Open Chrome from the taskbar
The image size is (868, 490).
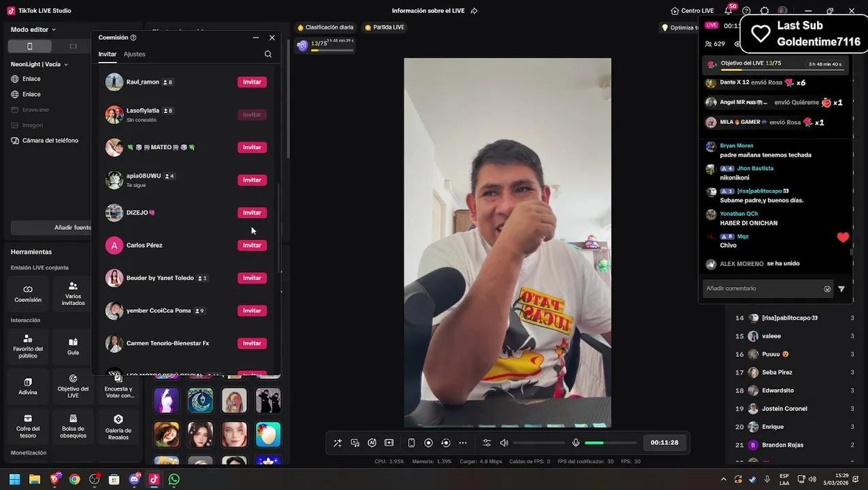[x=74, y=479]
